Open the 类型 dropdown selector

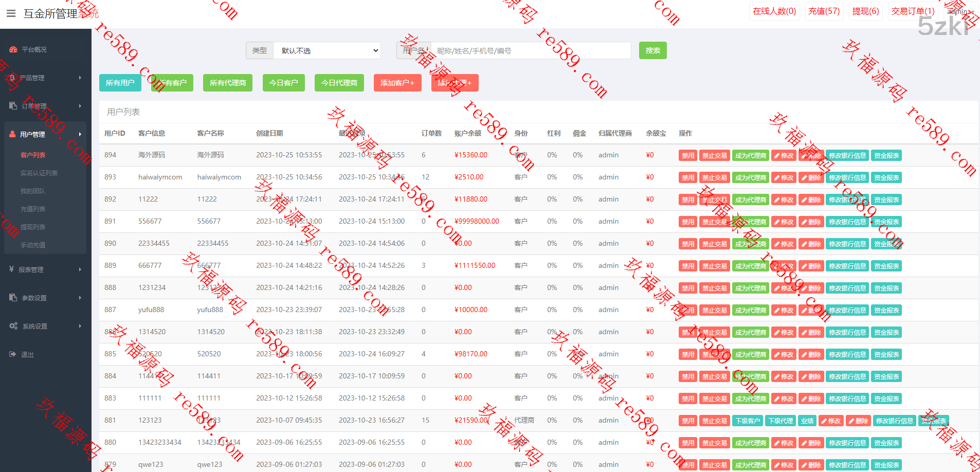point(327,50)
